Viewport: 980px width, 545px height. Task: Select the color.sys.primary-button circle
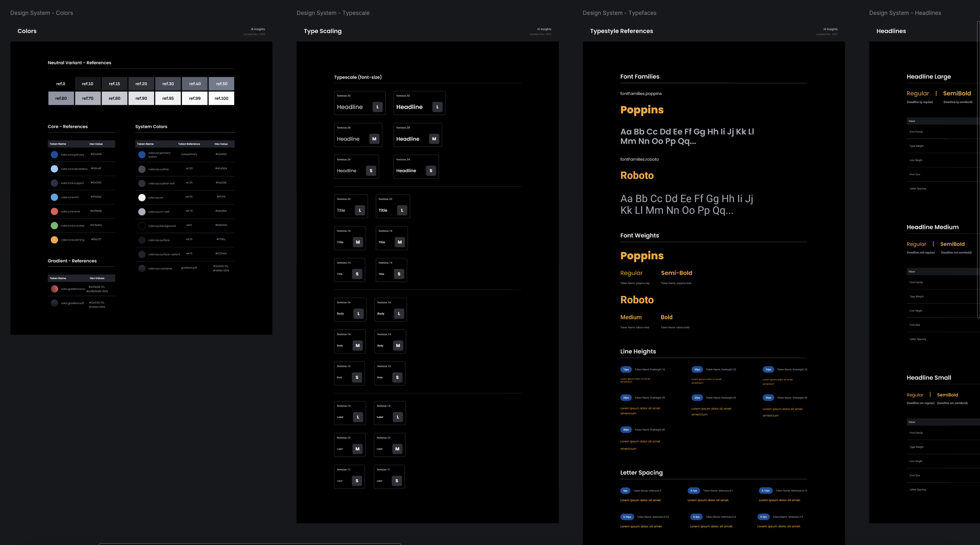142,155
